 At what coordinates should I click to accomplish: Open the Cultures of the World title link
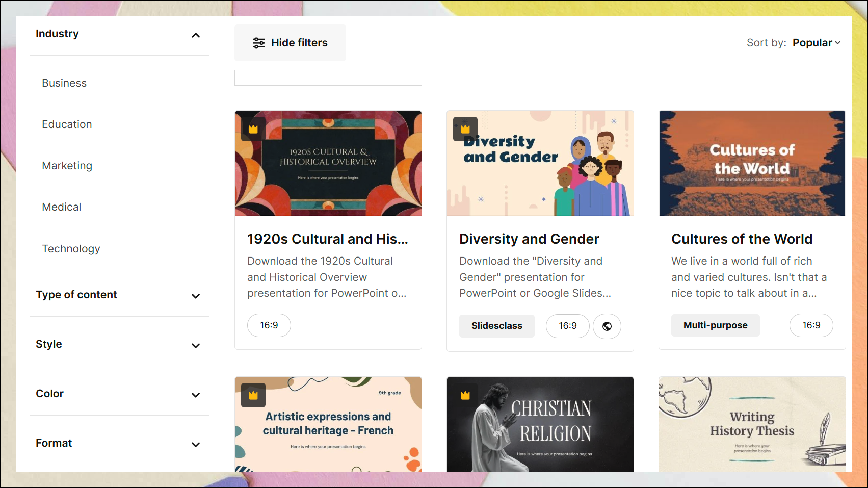[x=742, y=239]
